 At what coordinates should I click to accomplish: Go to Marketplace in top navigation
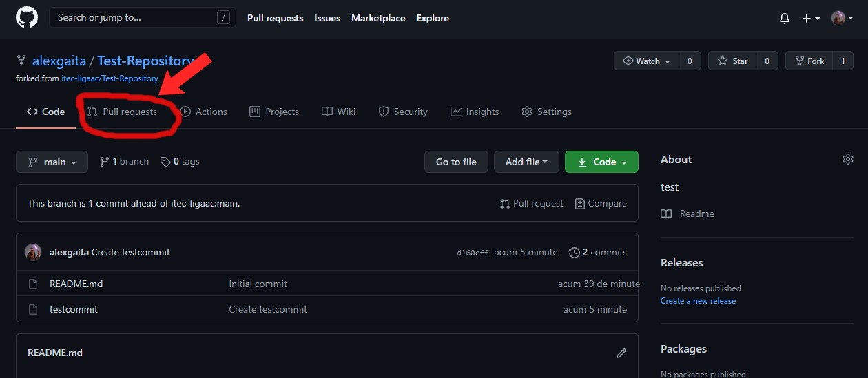[378, 19]
